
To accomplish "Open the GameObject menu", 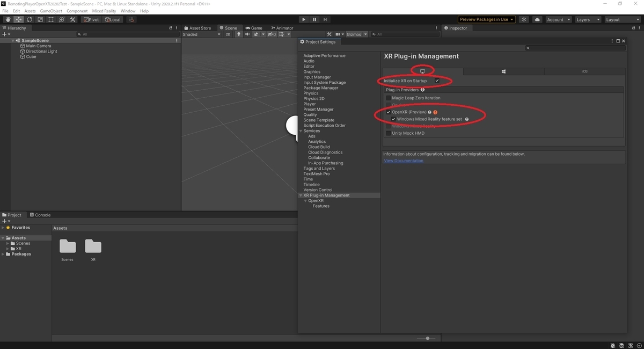I will point(51,11).
